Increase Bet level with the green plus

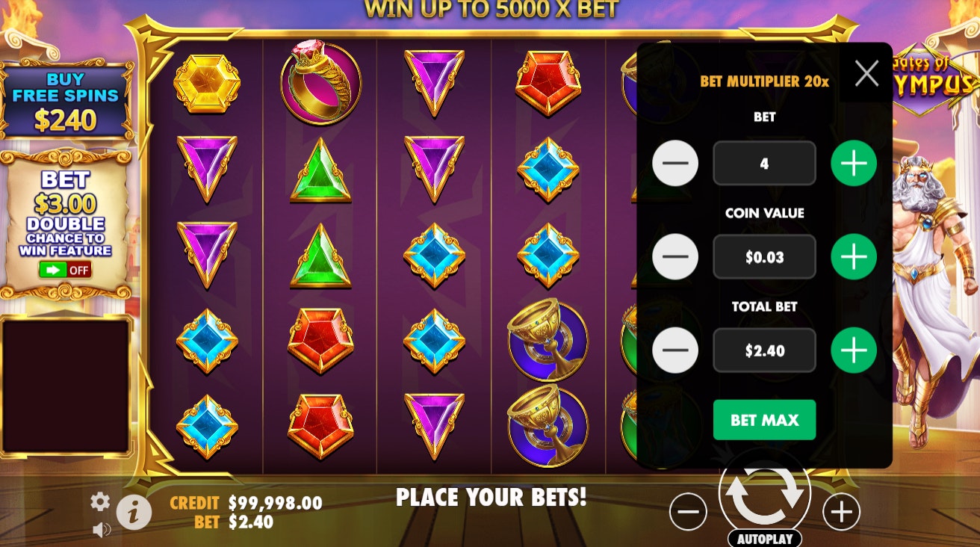pyautogui.click(x=854, y=163)
